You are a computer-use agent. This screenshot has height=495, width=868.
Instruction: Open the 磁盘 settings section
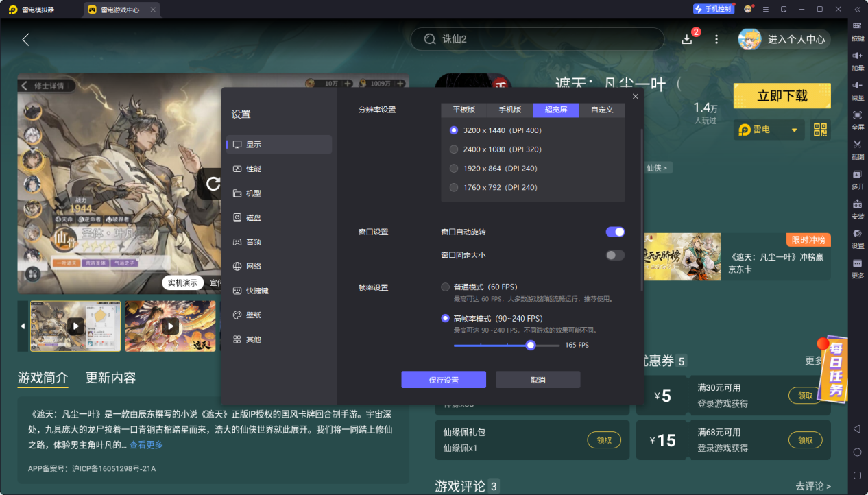(279, 217)
